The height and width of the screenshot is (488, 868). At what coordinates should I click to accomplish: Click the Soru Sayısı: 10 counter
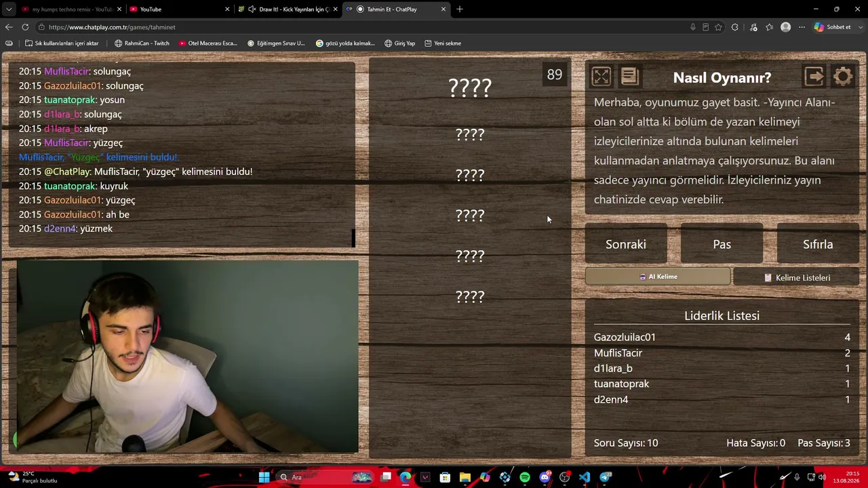coord(626,443)
